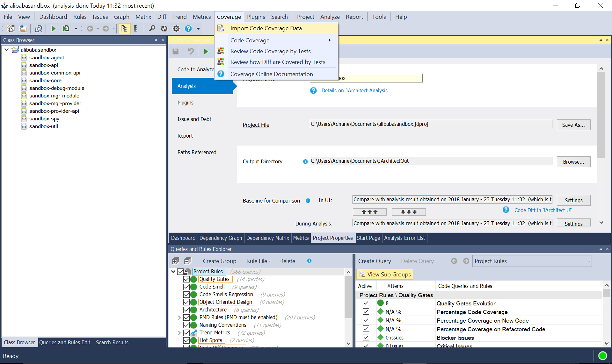Click the query history back arrow
The height and width of the screenshot is (364, 612).
(454, 261)
